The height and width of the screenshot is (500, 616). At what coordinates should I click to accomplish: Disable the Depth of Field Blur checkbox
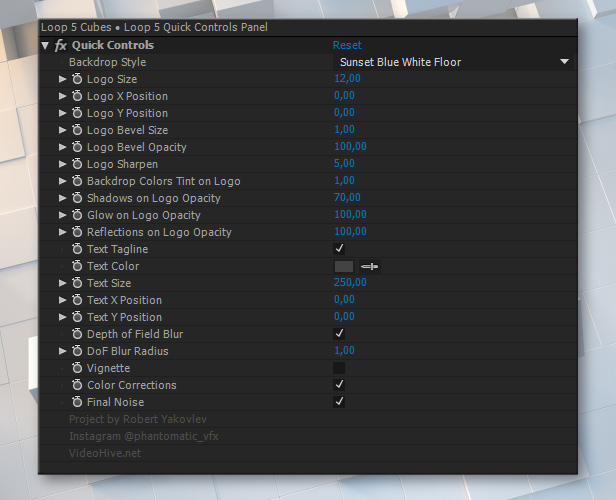click(339, 334)
